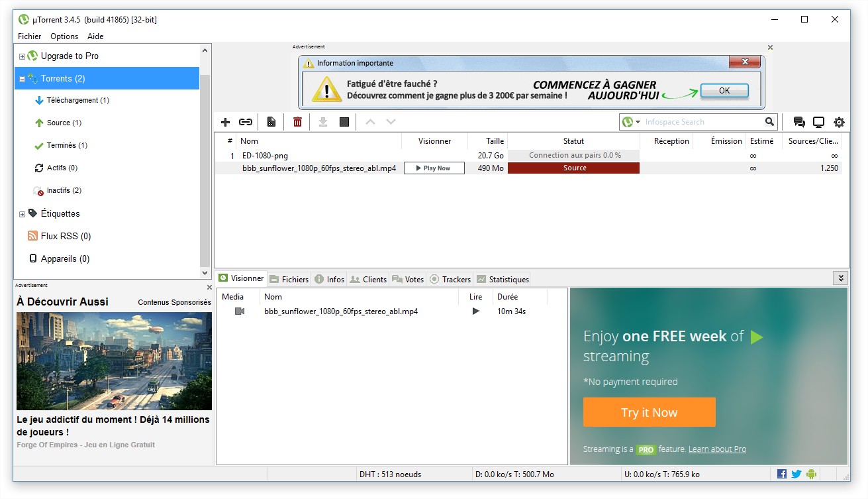The height and width of the screenshot is (499, 868).
Task: Close the top advertisement banner
Action: pos(770,48)
